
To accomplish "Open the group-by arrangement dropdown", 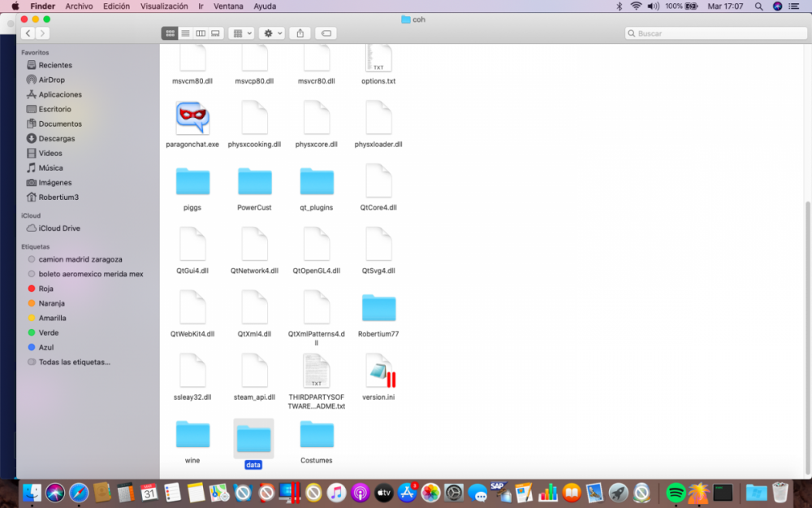I will click(x=241, y=33).
